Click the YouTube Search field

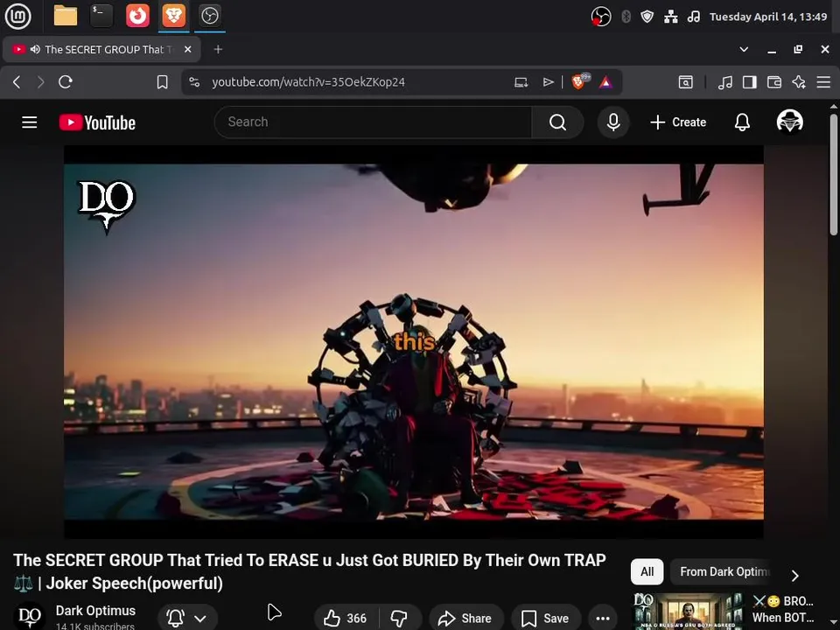click(373, 122)
